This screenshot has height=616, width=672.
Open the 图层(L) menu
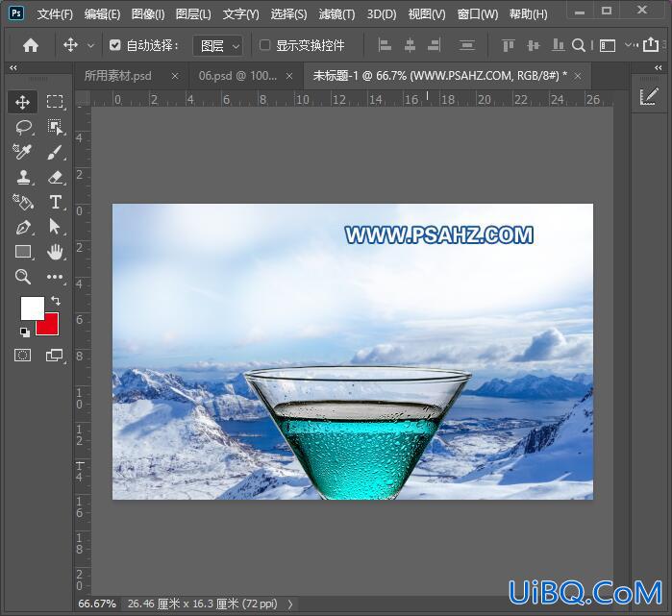[193, 14]
